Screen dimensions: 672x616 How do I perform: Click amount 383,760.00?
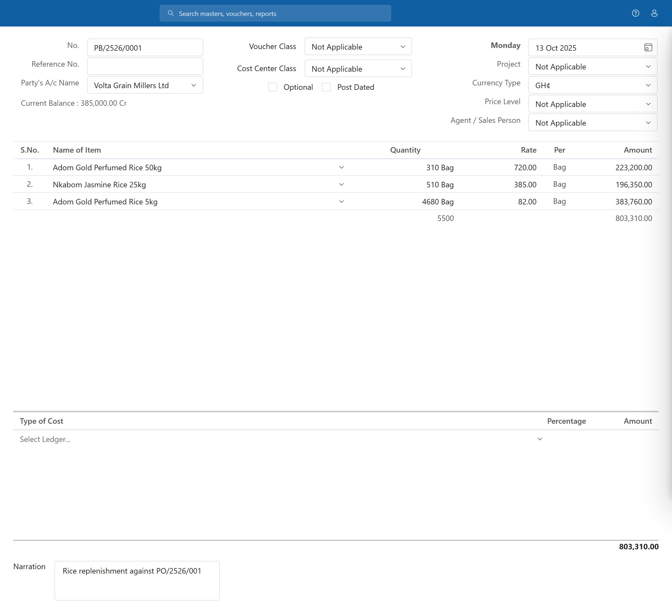pos(634,201)
